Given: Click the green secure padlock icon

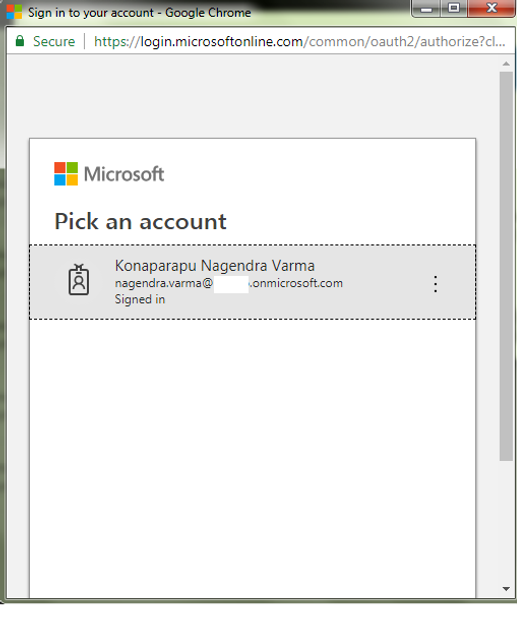Looking at the screenshot, I should (x=20, y=41).
